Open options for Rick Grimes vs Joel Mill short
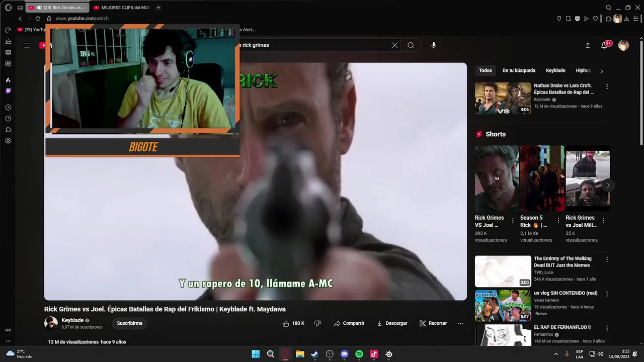The height and width of the screenshot is (362, 644). pyautogui.click(x=604, y=220)
